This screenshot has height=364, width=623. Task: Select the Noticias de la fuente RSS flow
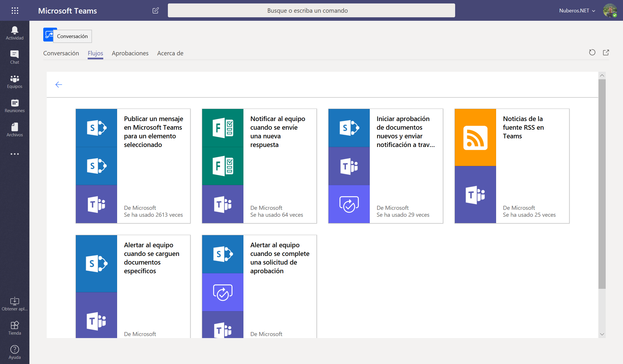[x=511, y=166]
